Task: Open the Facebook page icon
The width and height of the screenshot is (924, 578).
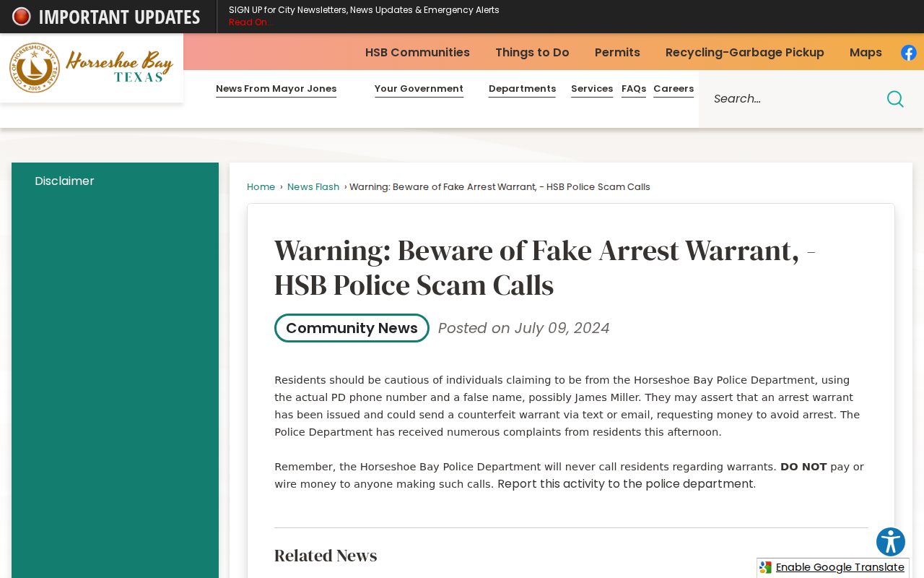Action: 909,53
